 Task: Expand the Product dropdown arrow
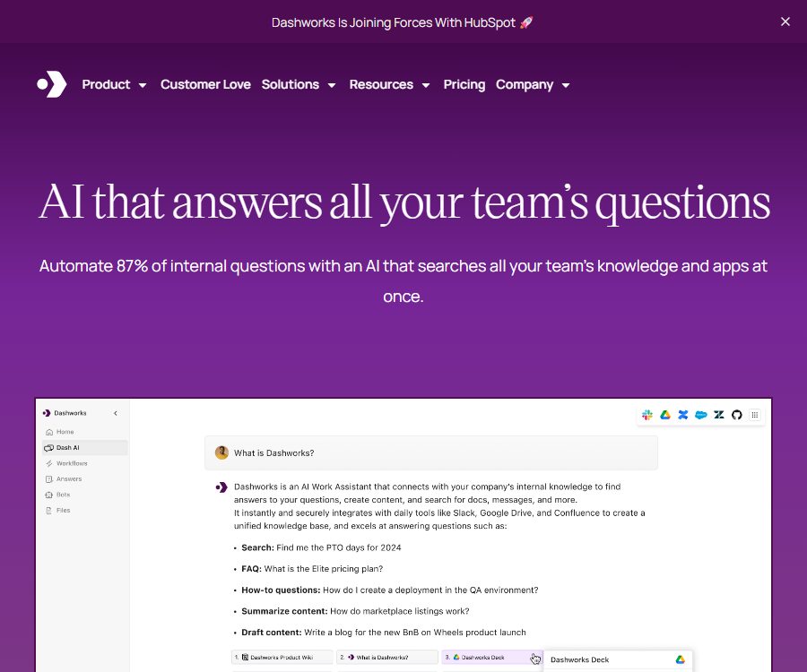[143, 85]
